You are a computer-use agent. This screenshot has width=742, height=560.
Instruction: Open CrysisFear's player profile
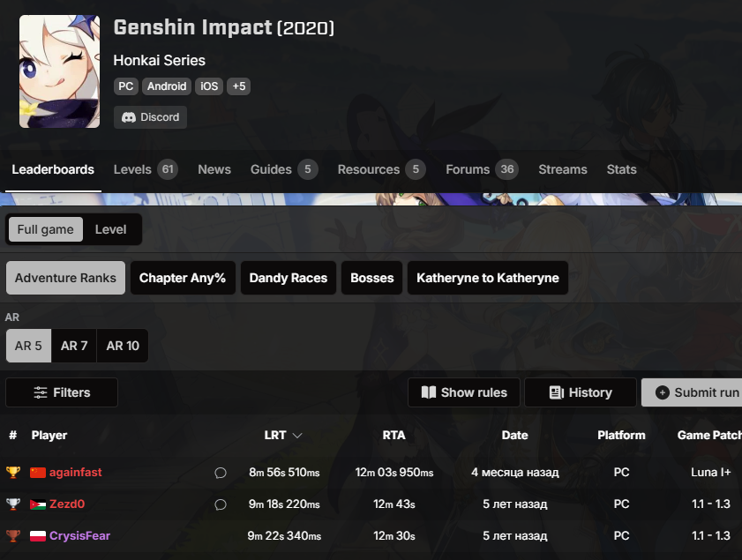pyautogui.click(x=80, y=536)
